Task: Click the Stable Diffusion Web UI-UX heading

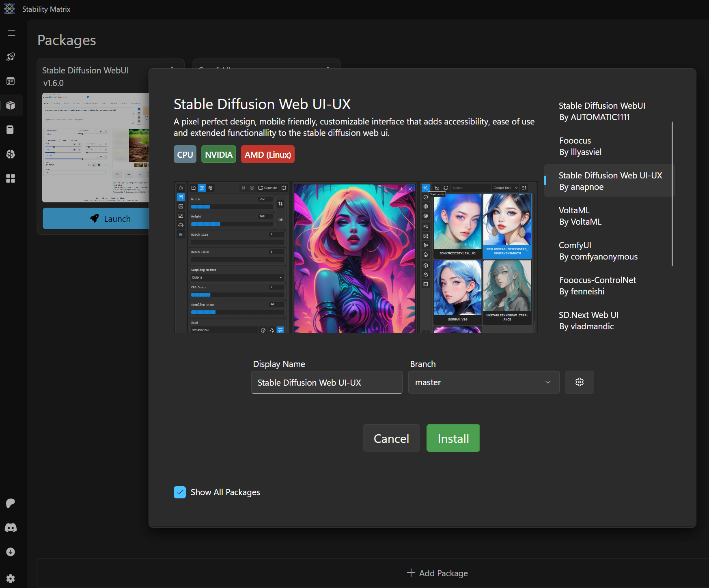Action: (x=262, y=104)
